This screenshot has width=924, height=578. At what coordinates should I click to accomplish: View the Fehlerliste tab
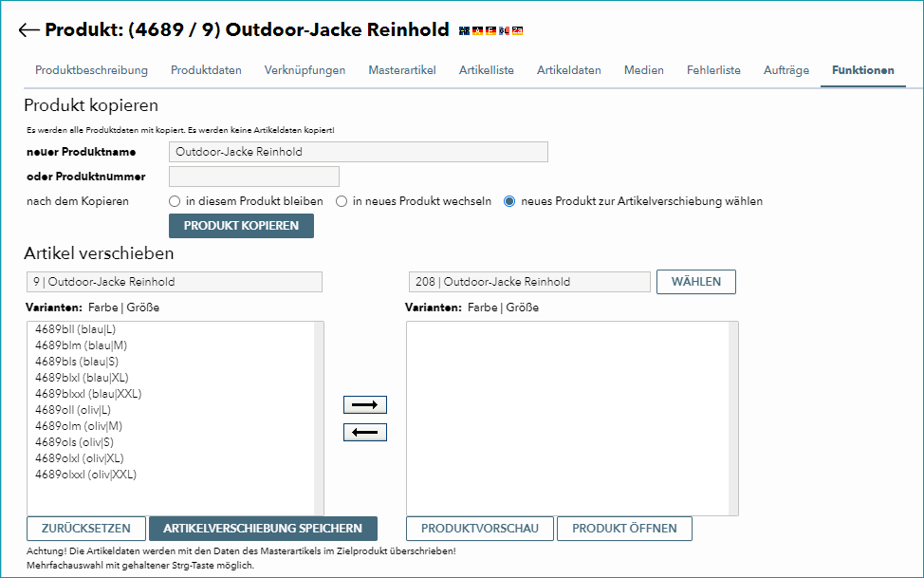click(x=713, y=70)
